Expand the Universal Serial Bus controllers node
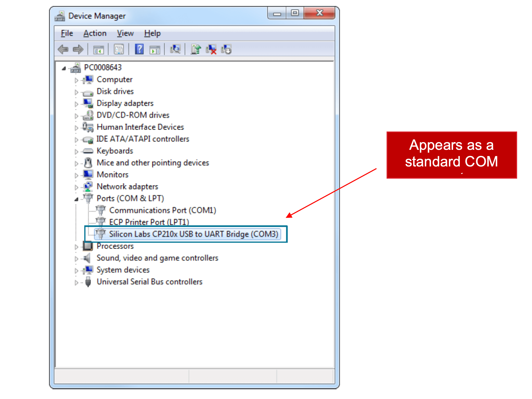Screen dimensions: 532x399 76,282
